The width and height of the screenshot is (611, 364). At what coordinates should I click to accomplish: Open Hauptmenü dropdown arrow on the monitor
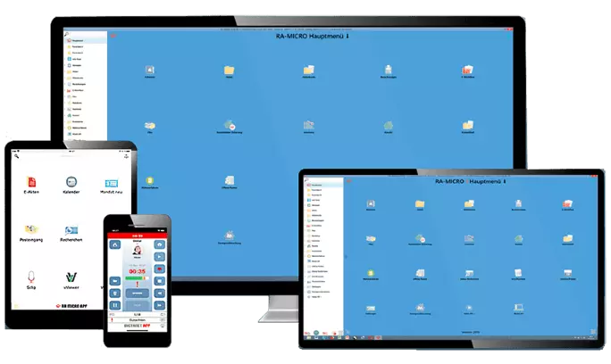click(347, 36)
